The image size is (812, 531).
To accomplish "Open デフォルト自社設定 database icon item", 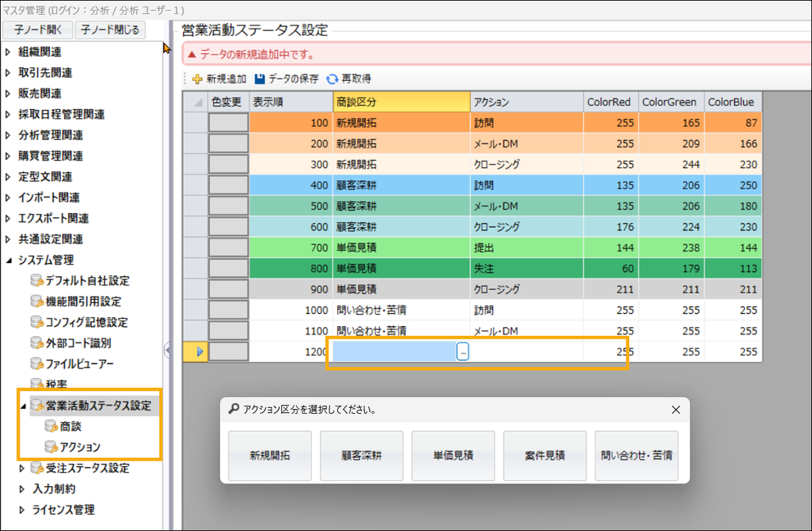I will pos(37,281).
